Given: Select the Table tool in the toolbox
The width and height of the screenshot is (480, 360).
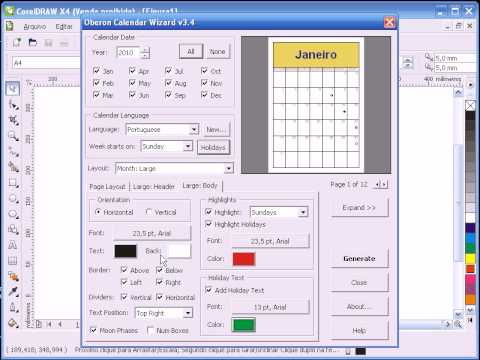Looking at the screenshot, I should (x=13, y=260).
